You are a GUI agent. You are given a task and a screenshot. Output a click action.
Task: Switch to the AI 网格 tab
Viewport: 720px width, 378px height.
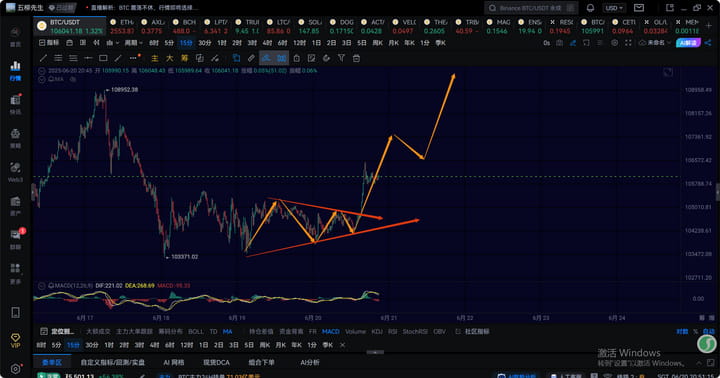pyautogui.click(x=174, y=362)
